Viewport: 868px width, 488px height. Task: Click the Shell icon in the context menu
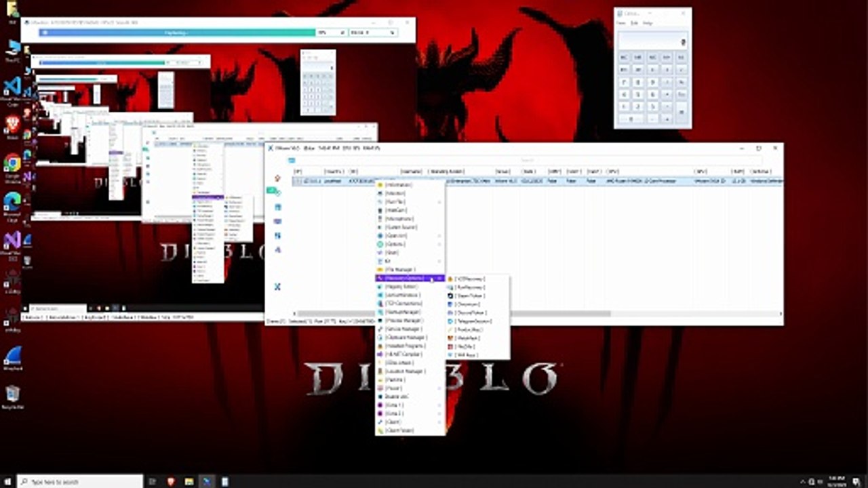click(380, 253)
